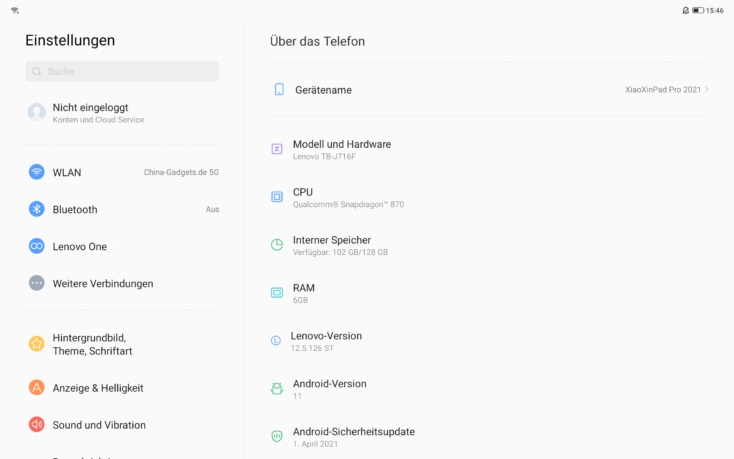Open Anzeige & Helligkeit via orange icon
The image size is (734, 459).
coord(37,387)
